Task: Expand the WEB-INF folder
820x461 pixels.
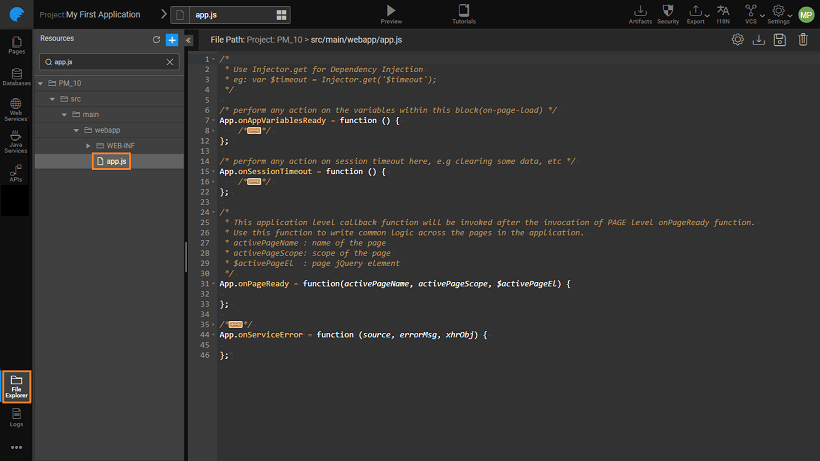Action: pyautogui.click(x=88, y=145)
